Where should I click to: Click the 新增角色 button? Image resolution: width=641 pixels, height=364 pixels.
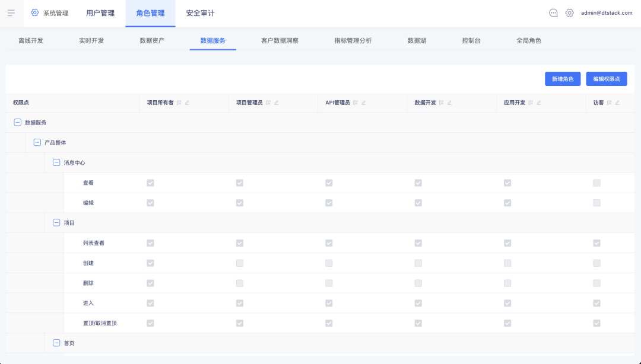point(563,79)
